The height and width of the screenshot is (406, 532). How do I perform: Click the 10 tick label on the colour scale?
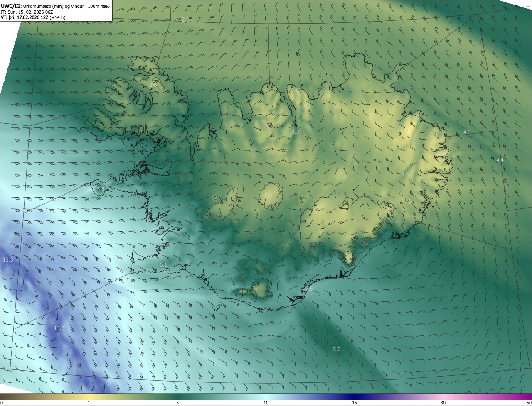pos(266,403)
